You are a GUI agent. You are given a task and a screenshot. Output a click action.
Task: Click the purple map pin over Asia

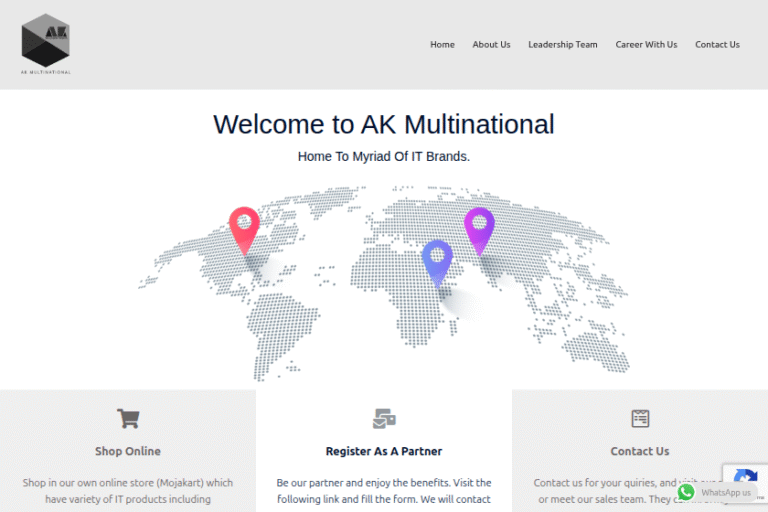click(479, 227)
